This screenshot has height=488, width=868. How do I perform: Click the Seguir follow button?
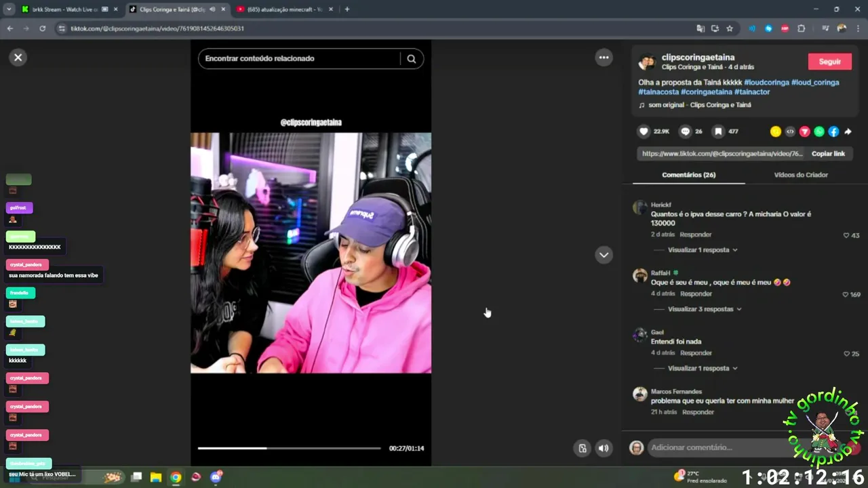(x=829, y=62)
